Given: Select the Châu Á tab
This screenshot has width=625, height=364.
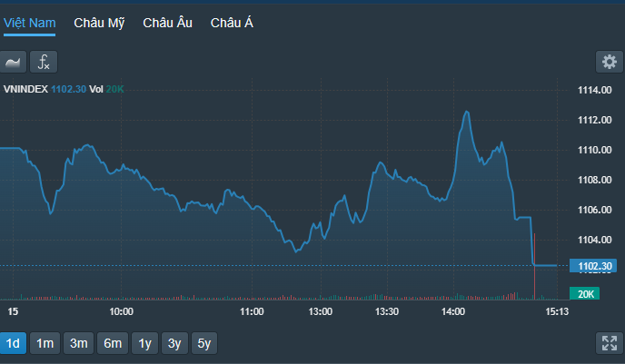Looking at the screenshot, I should tap(232, 23).
